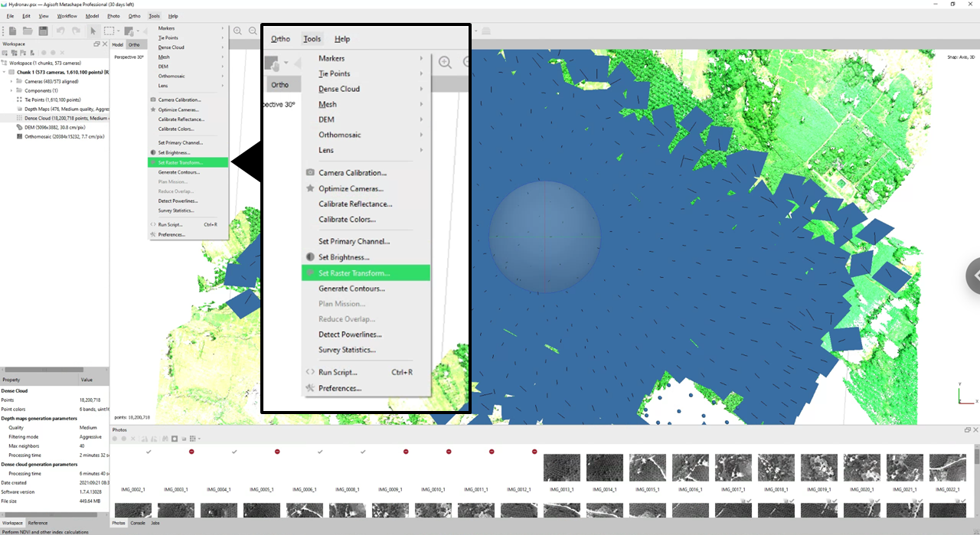The height and width of the screenshot is (535, 980).
Task: Switch to the Reference tab
Action: [x=38, y=523]
